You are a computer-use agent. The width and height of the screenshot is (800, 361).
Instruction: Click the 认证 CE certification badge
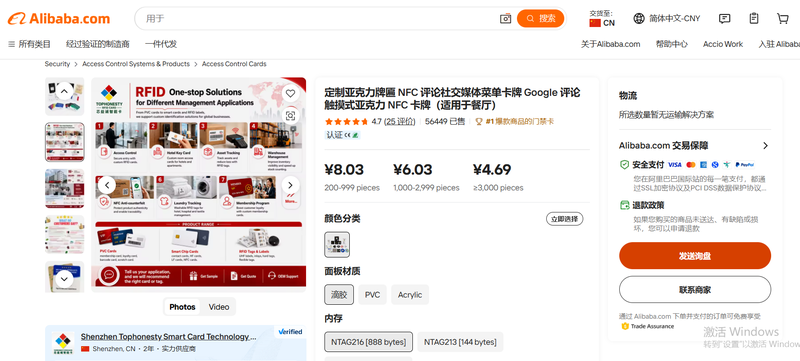tap(343, 135)
